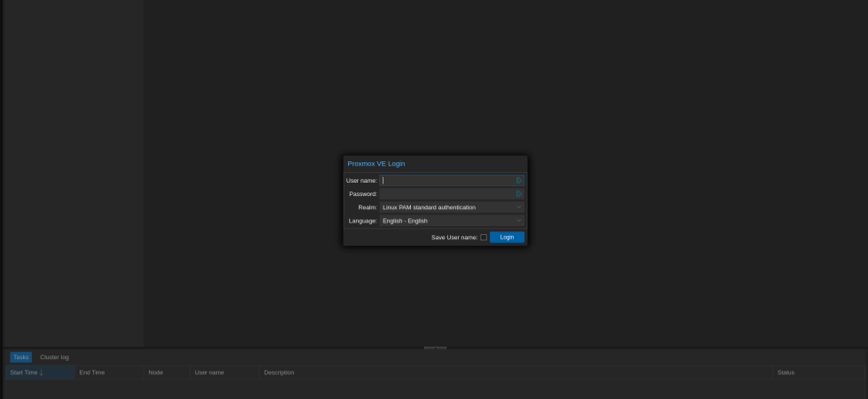Viewport: 868px width, 399px height.
Task: Focus the Password input field
Action: [452, 194]
